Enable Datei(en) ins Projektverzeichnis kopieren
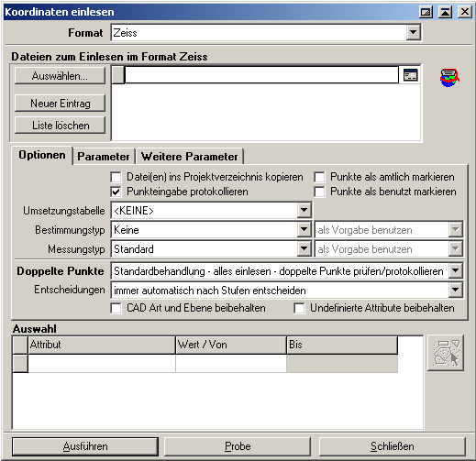This screenshot has width=476, height=461. (116, 177)
